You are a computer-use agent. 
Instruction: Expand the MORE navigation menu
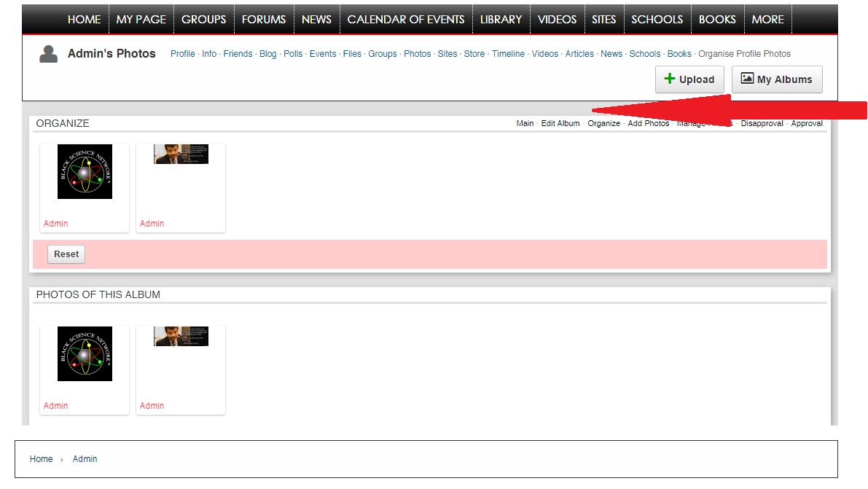(768, 20)
